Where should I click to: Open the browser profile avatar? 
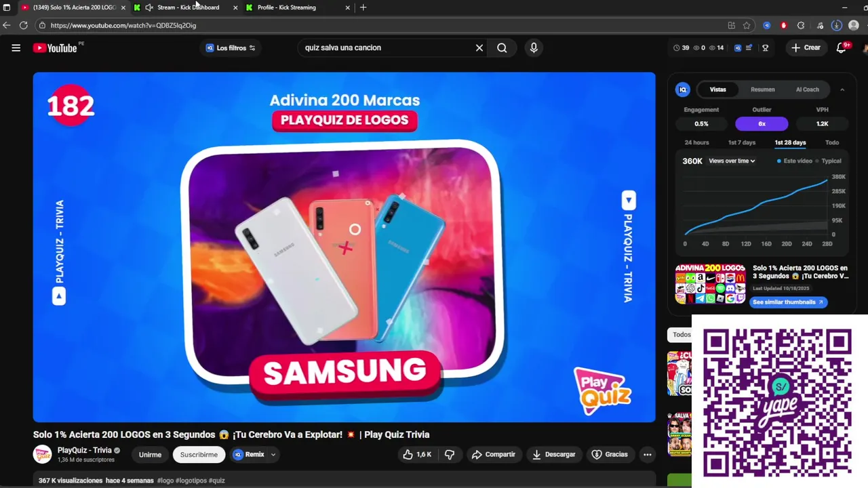(854, 26)
